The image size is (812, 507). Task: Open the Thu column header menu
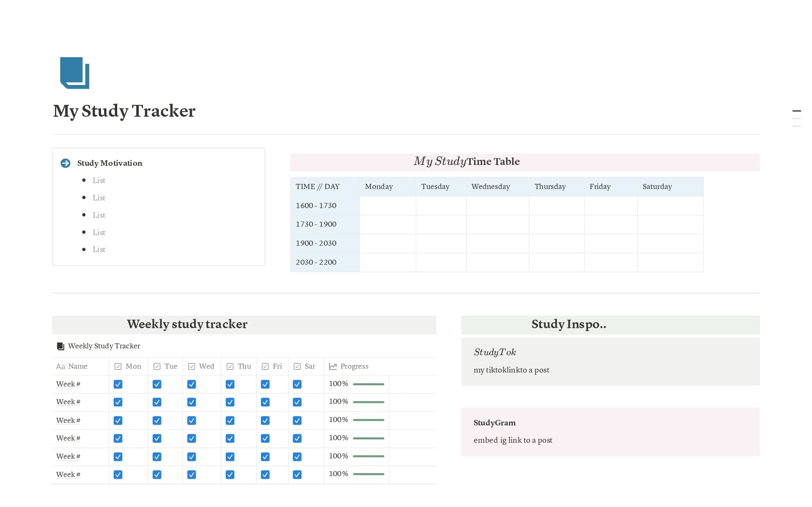click(x=239, y=367)
